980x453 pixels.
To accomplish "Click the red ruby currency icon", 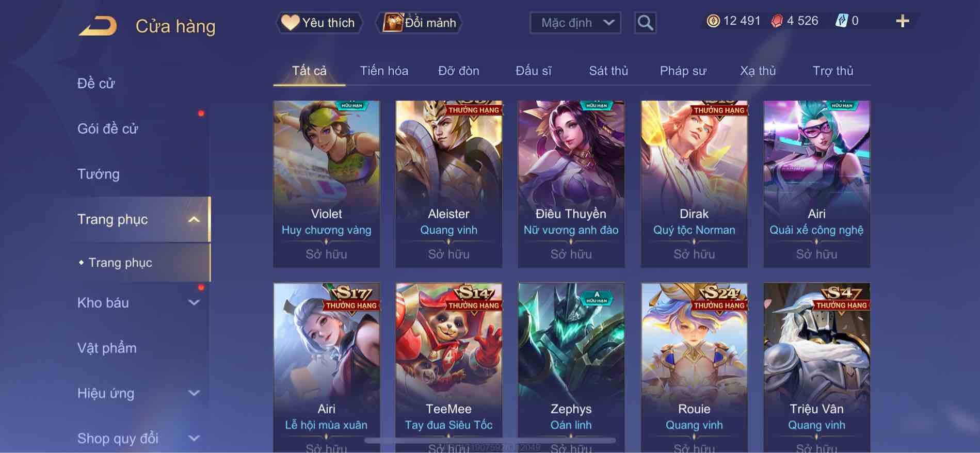I will click(x=777, y=21).
